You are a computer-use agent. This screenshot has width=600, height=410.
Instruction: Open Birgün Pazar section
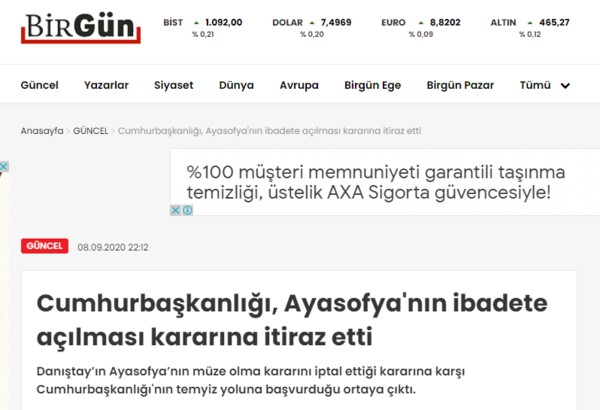tap(460, 85)
